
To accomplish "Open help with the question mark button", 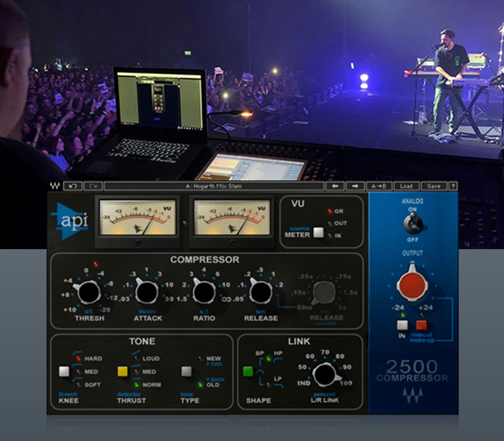I will (x=453, y=186).
